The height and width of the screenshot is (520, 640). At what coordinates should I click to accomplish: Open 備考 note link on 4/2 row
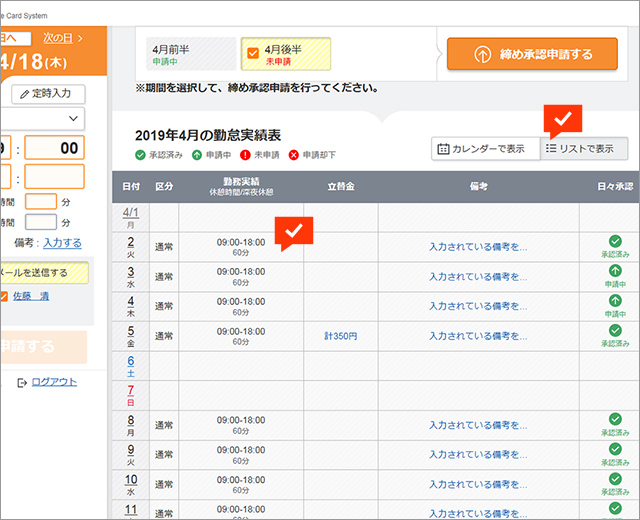pos(477,246)
